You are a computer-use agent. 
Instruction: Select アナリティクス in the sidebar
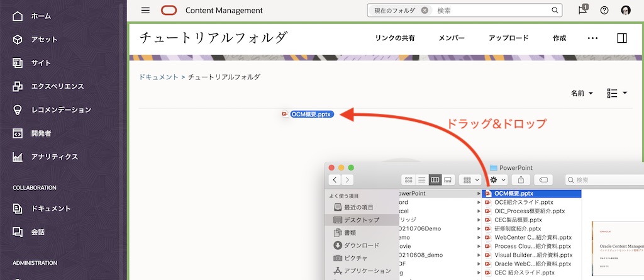55,157
